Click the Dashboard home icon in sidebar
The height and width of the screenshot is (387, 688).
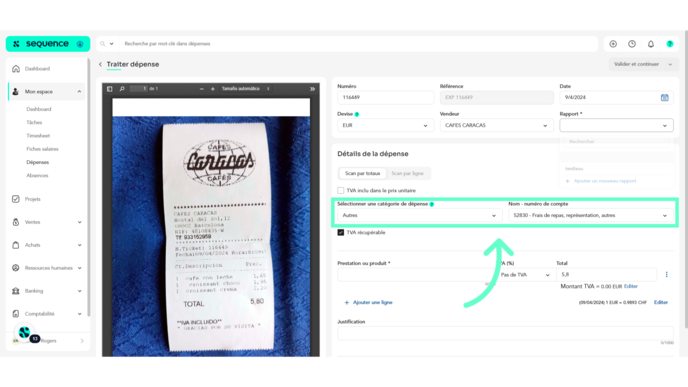16,68
